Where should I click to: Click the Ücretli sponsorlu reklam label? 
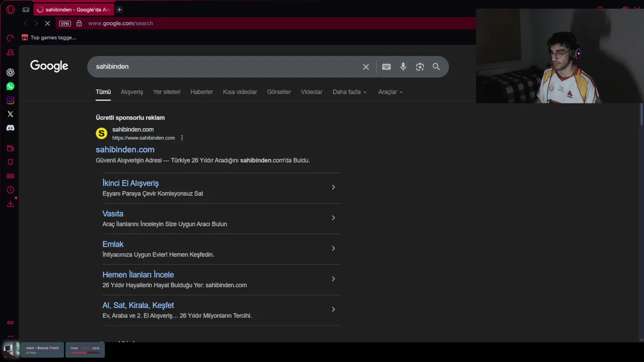(130, 118)
